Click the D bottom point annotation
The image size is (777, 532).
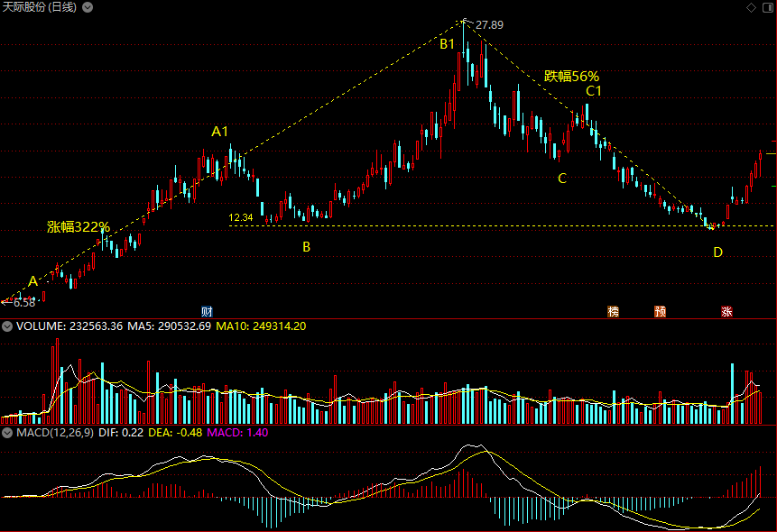(x=717, y=252)
